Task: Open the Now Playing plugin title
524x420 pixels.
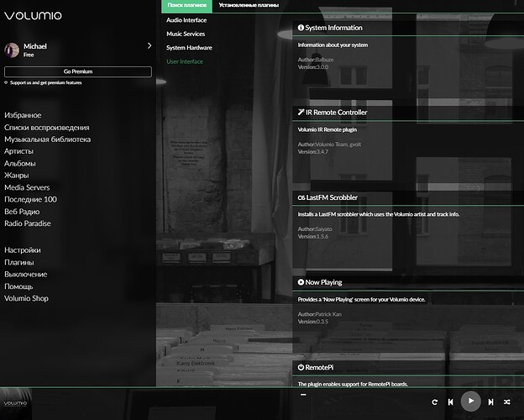Action: tap(323, 282)
